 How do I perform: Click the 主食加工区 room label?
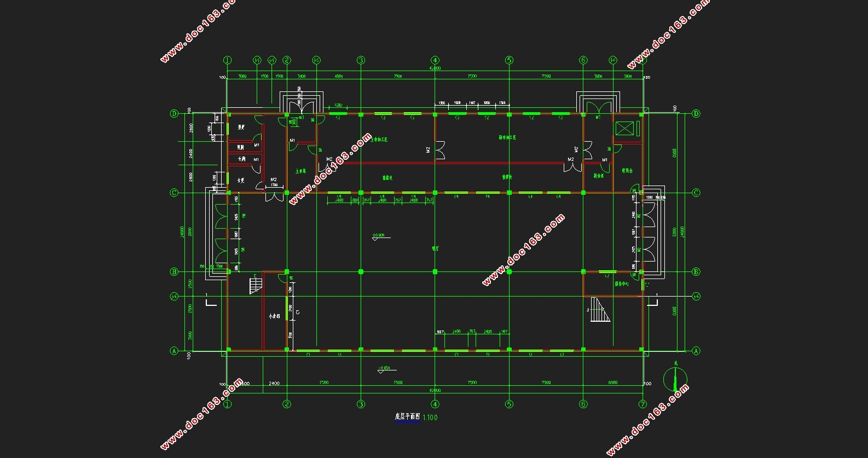pos(379,140)
